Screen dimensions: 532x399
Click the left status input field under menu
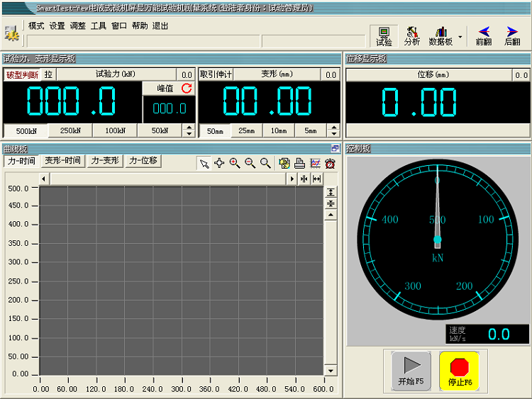[x=143, y=42]
